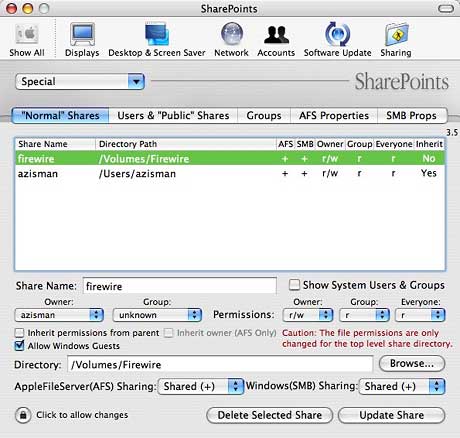Switch to the SMB Props tab
Image resolution: width=460 pixels, height=438 pixels.
pos(412,116)
